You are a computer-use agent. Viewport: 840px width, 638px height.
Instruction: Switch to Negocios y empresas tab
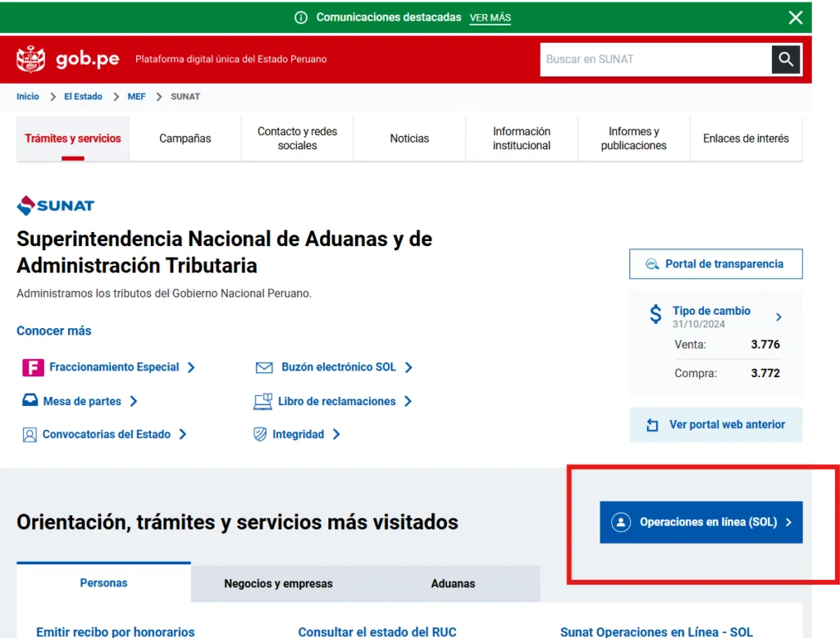coord(278,584)
